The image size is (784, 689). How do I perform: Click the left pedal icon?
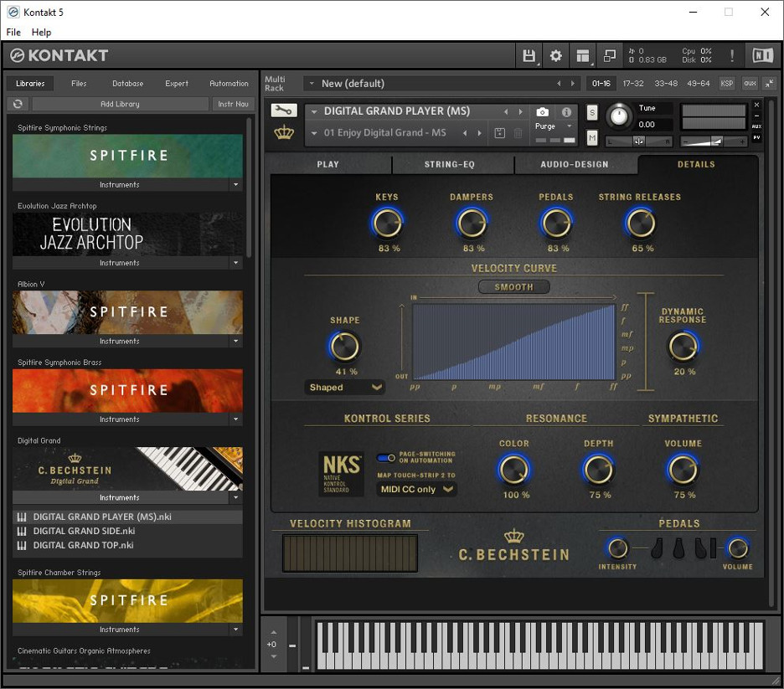(657, 548)
